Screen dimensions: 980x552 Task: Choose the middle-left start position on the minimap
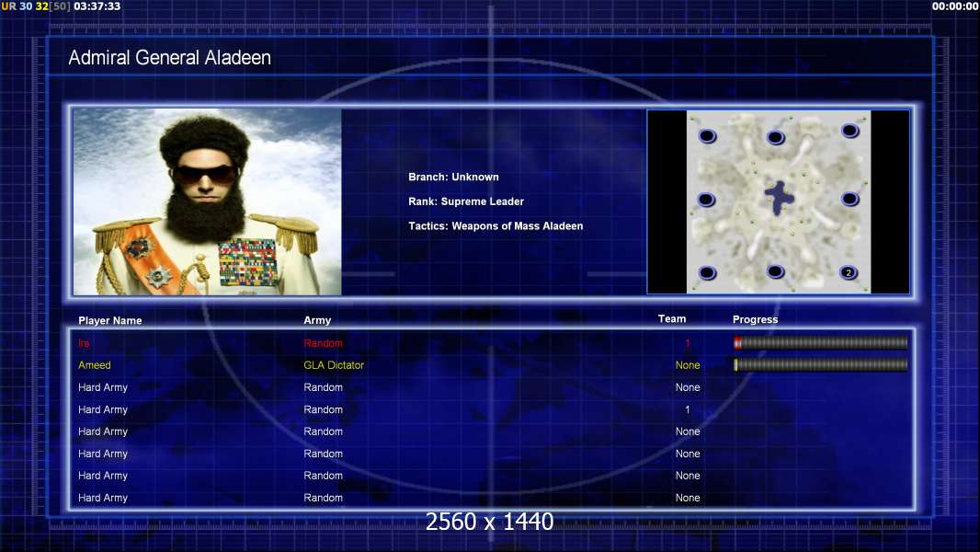click(x=706, y=200)
